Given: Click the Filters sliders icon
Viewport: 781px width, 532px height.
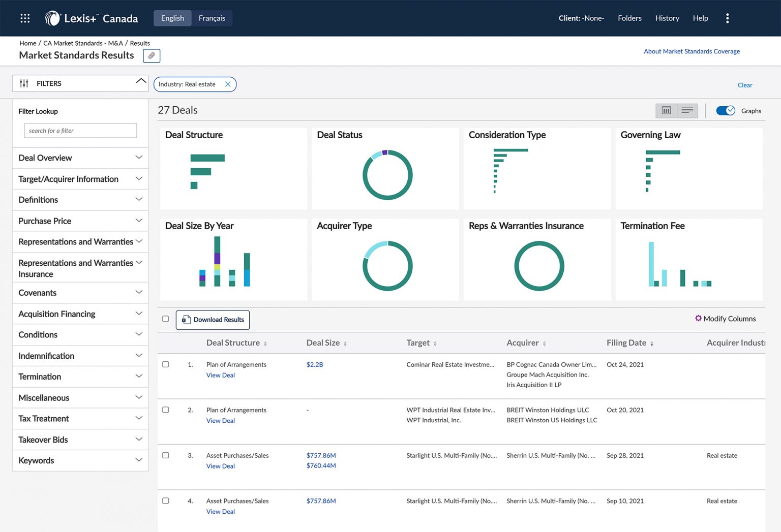Looking at the screenshot, I should tap(24, 83).
